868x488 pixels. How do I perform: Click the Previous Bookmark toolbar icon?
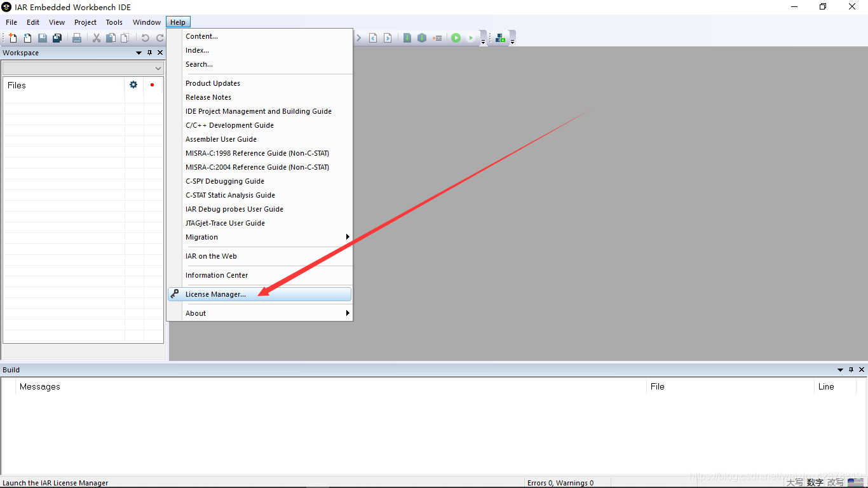[x=373, y=38]
